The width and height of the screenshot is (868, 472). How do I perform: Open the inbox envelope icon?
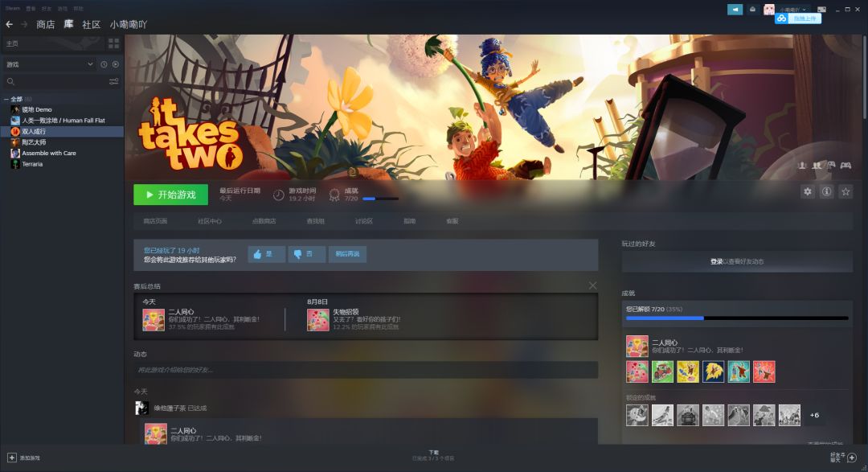(x=752, y=10)
